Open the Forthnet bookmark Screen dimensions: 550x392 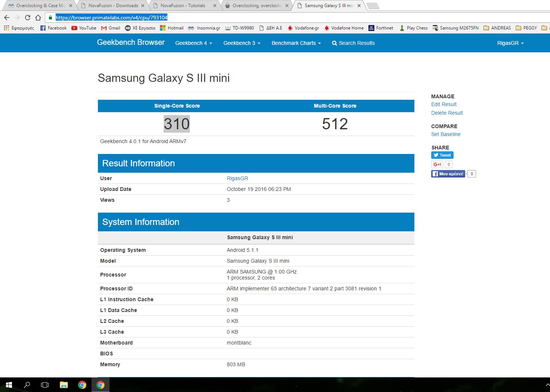click(x=381, y=28)
